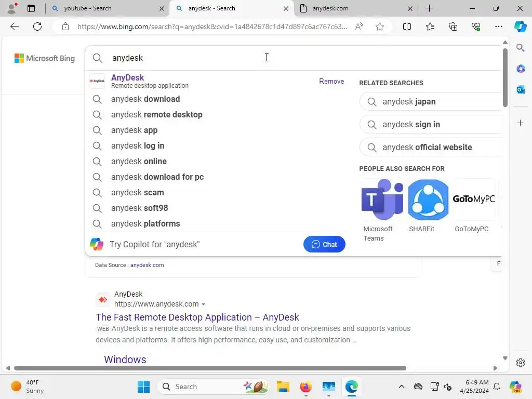Open the Edge profile icon

point(12,8)
